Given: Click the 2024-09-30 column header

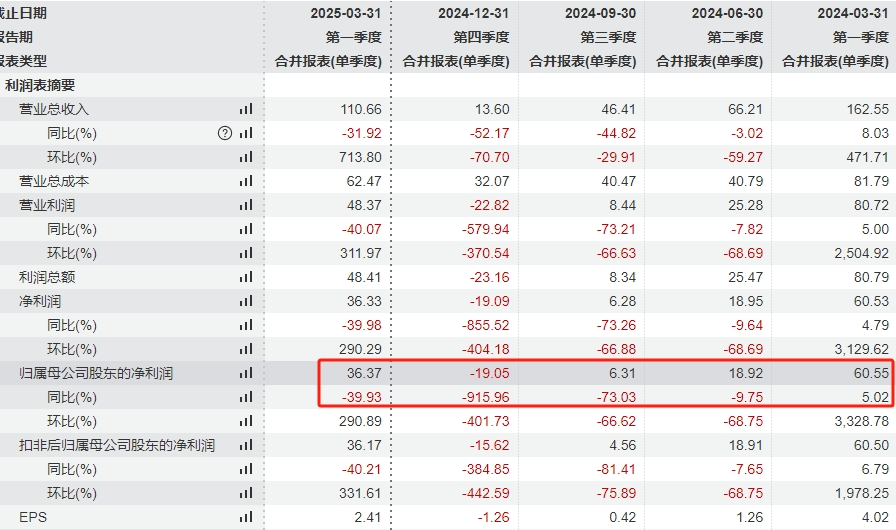Looking at the screenshot, I should (x=601, y=13).
